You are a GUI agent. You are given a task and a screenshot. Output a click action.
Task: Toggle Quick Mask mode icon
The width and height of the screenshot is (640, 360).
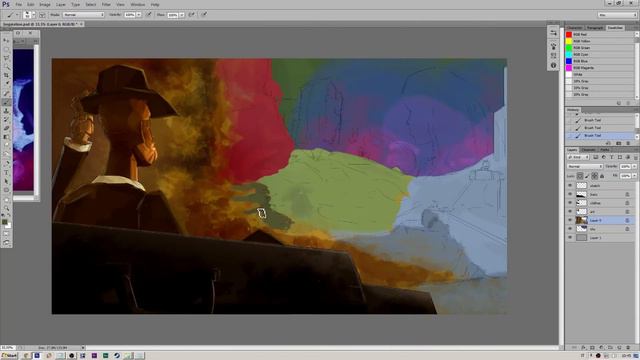coord(6,234)
